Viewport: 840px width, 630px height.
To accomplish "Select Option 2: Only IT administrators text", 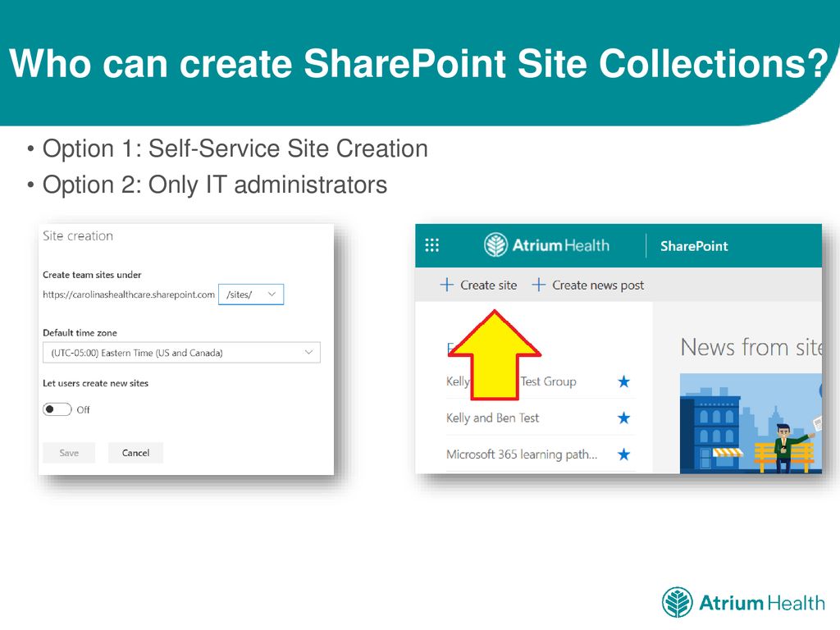I will (214, 185).
